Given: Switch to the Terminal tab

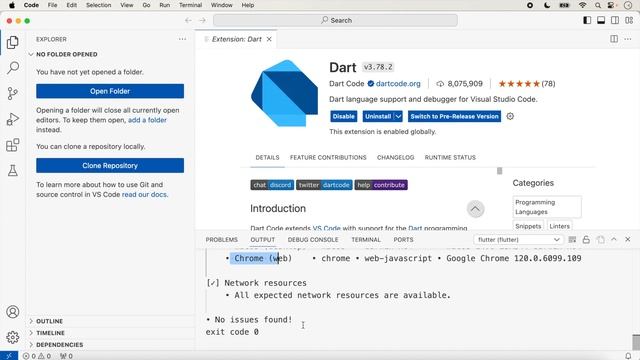Looking at the screenshot, I should click(366, 240).
